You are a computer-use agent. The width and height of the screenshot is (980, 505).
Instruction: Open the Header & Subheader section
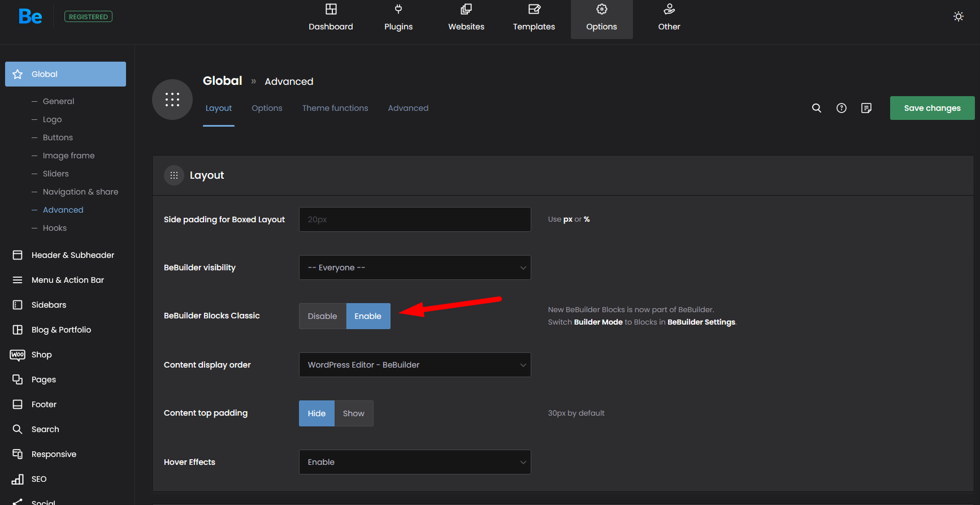pos(73,255)
